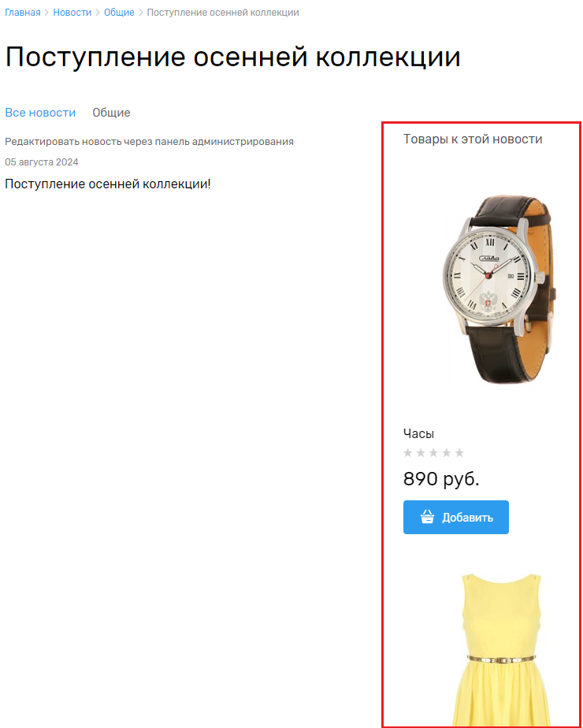Switch to the Все новости tab

point(40,113)
